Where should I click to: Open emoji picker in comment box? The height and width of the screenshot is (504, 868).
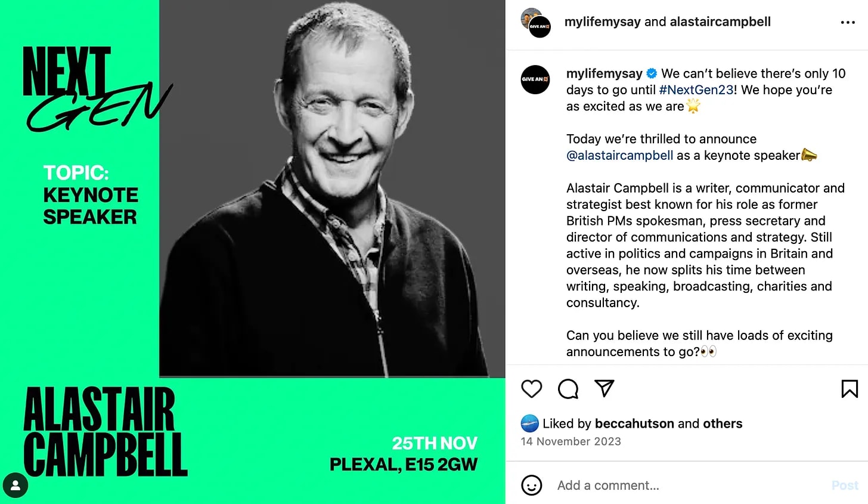pos(531,485)
